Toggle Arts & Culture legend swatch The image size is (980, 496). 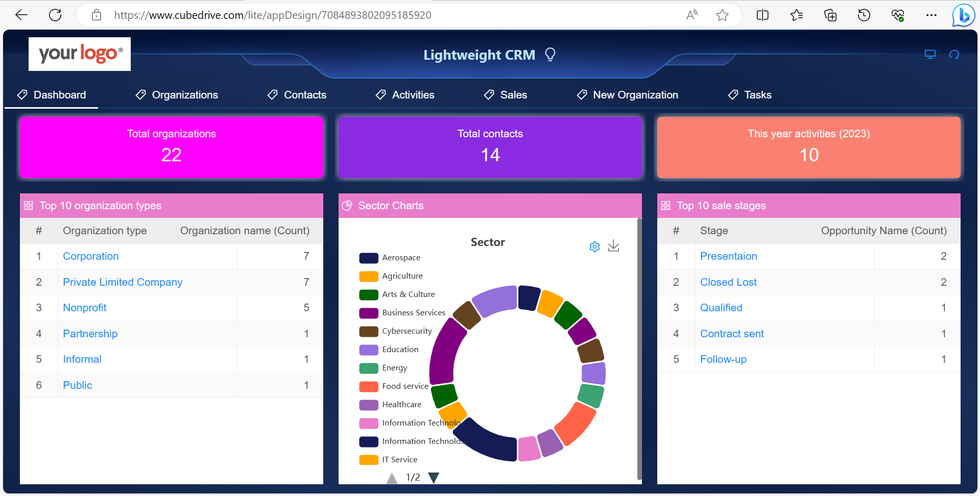pyautogui.click(x=369, y=294)
